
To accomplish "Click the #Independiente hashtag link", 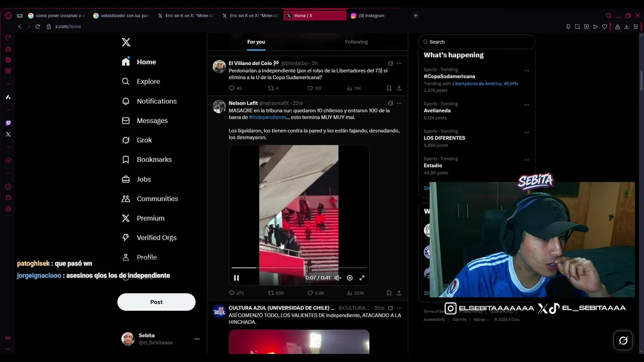I will (268, 117).
